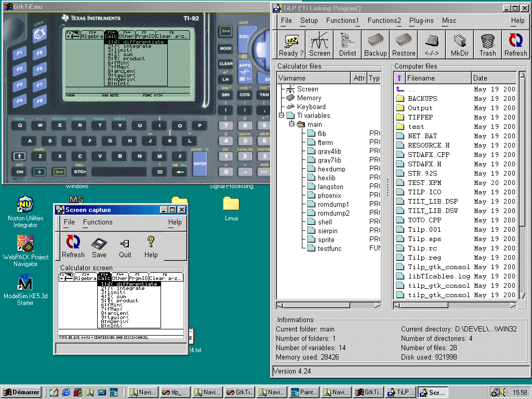This screenshot has height=399, width=532.
Task: Select the phoenix variable in calculator files
Action: coord(329,195)
